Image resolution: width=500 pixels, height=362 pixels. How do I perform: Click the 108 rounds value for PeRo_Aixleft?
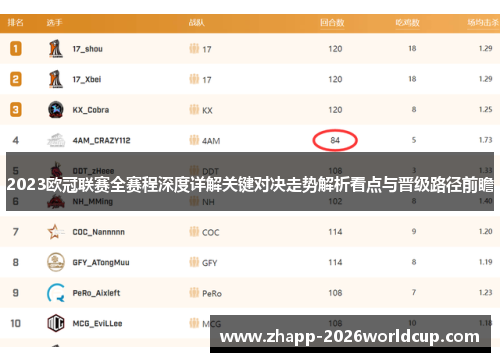[335, 293]
